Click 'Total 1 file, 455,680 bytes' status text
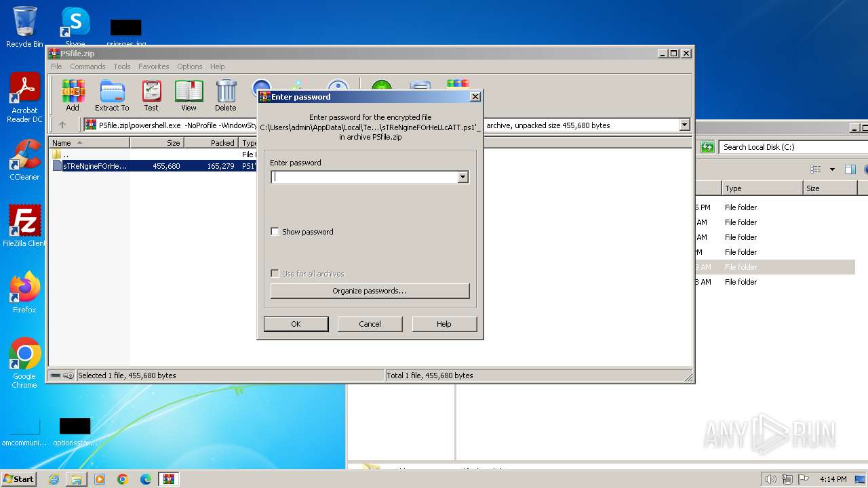Screen dimensions: 868x488 pyautogui.click(x=430, y=375)
